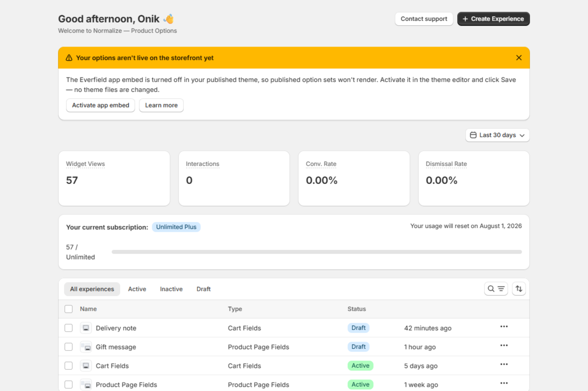Click Active status badge in Cart Fields row
The height and width of the screenshot is (391, 588).
(x=361, y=366)
